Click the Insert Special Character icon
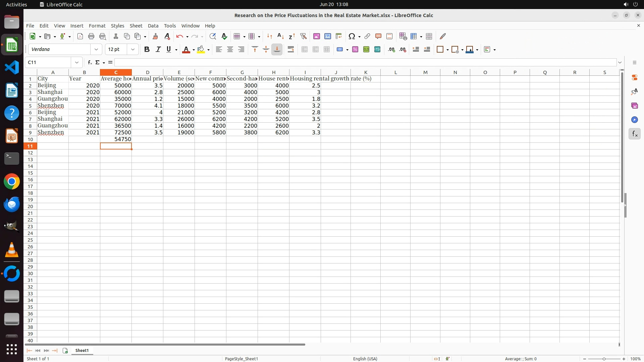This screenshot has width=644, height=362. pos(352,36)
